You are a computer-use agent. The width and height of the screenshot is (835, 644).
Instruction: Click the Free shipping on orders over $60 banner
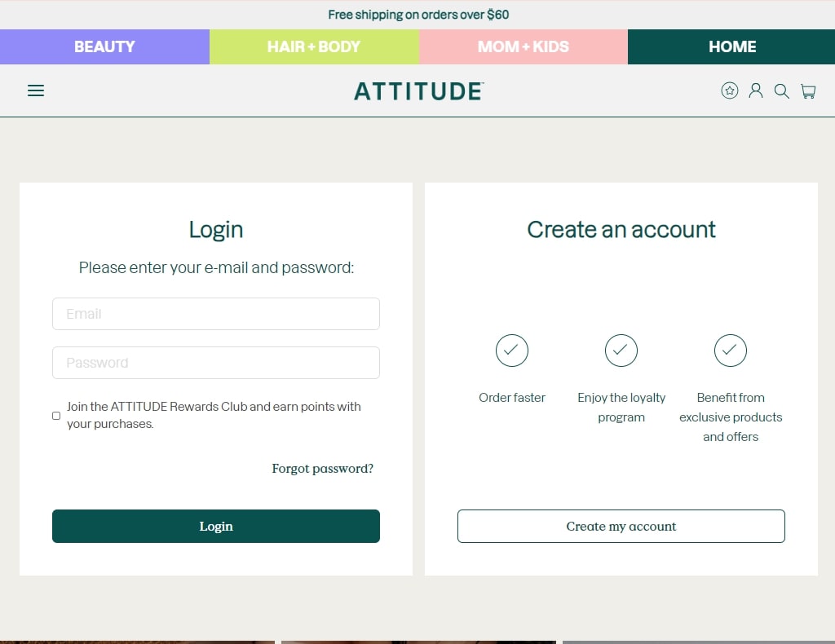coord(418,15)
